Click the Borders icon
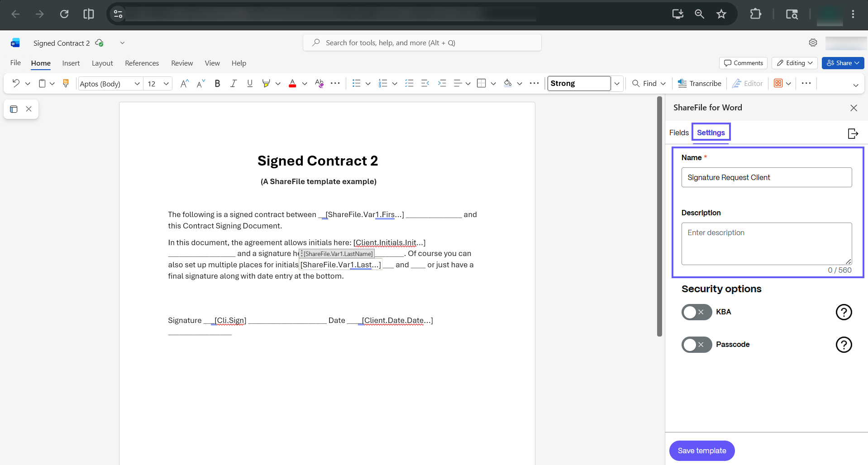The width and height of the screenshot is (868, 465). tap(482, 83)
